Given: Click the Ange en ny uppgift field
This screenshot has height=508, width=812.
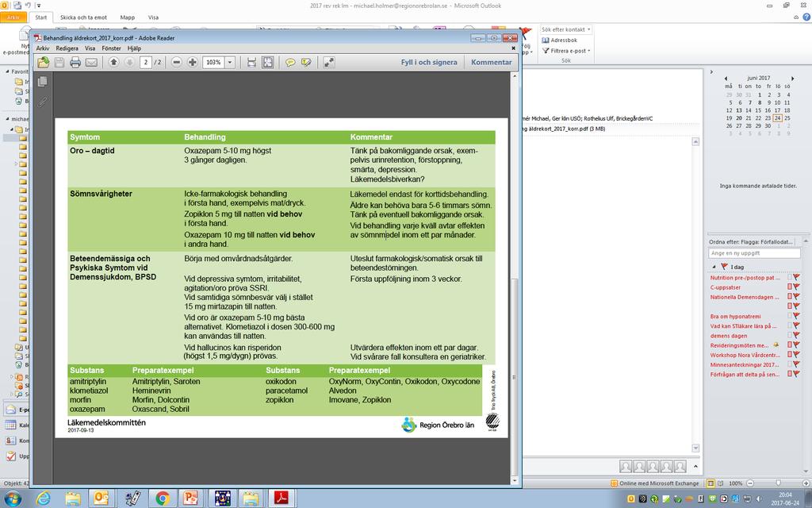Looking at the screenshot, I should (754, 253).
